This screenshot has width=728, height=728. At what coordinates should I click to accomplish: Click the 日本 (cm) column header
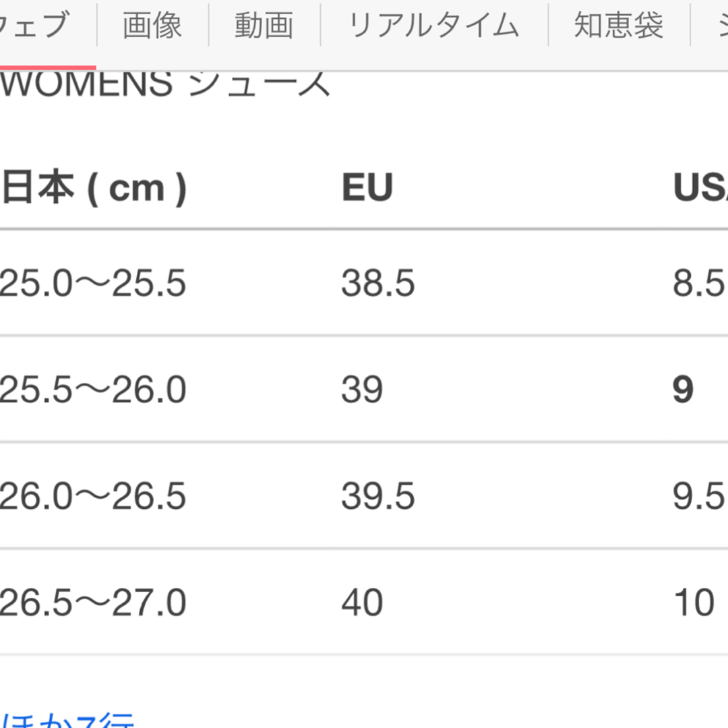pos(94,188)
